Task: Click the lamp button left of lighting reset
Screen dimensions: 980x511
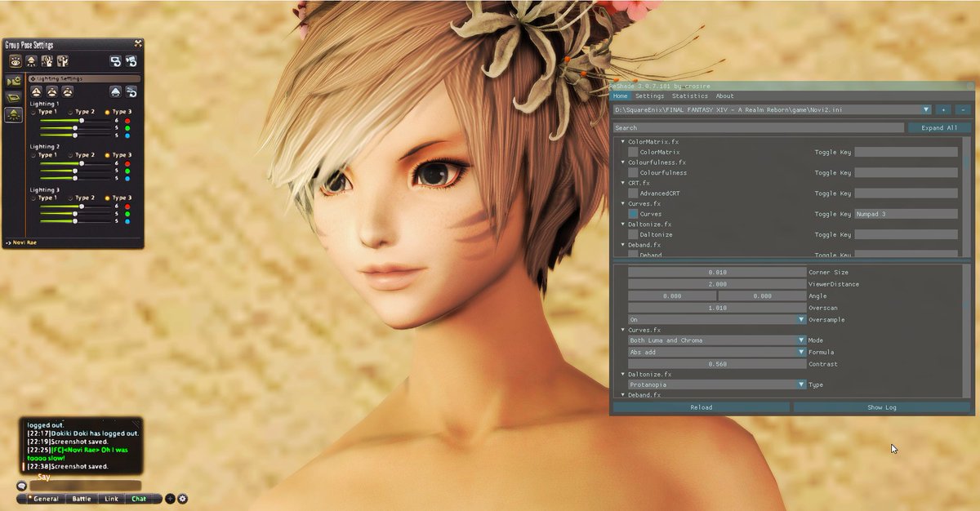Action: 116,92
